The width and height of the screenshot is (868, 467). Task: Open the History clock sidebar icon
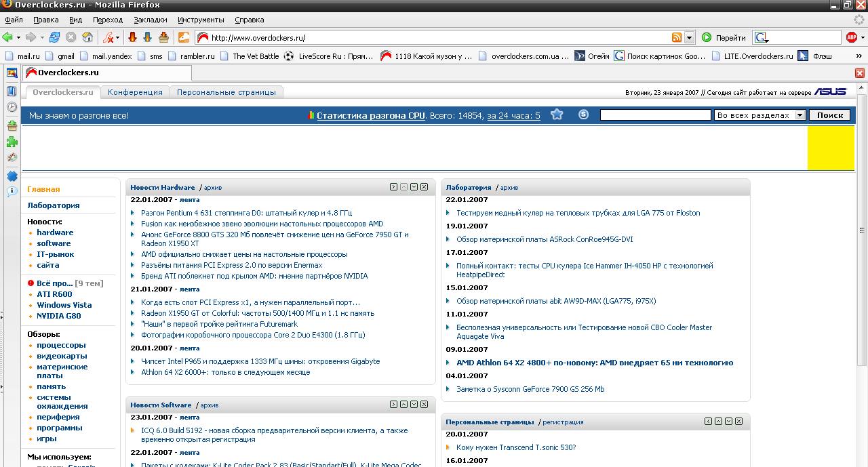click(12, 107)
